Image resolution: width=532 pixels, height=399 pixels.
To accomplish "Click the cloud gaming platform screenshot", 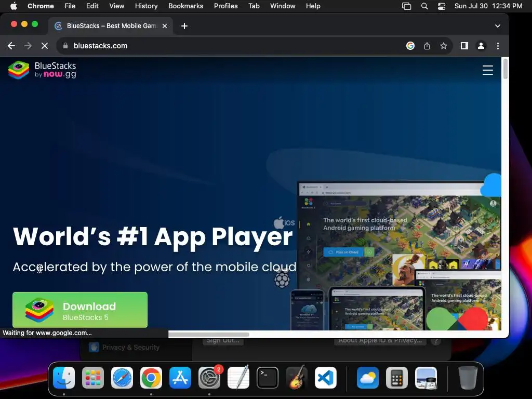I will click(x=399, y=256).
